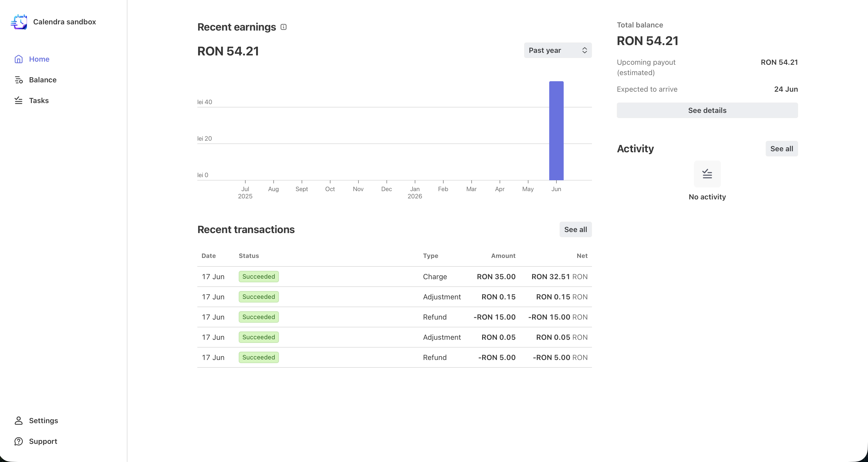This screenshot has width=868, height=462.
Task: Click the Tasks checklist icon in sidebar
Action: 19,100
